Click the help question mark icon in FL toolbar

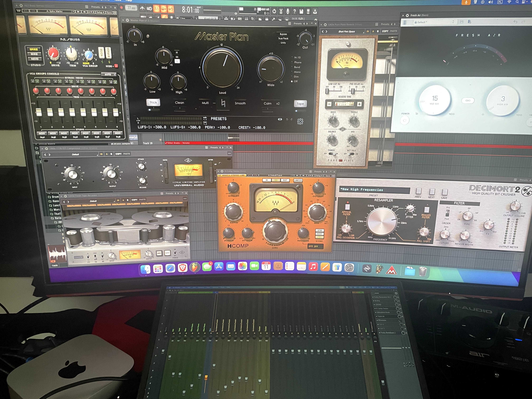[294, 11]
